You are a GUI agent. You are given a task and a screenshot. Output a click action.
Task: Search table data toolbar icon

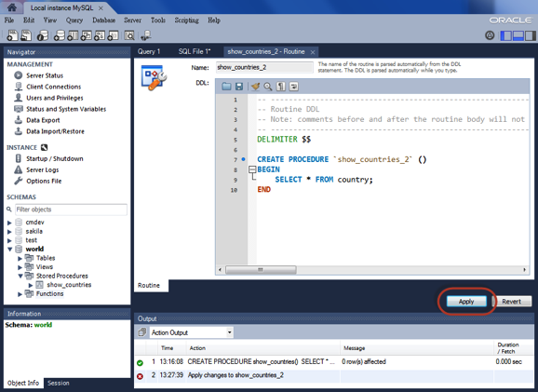[x=129, y=35]
